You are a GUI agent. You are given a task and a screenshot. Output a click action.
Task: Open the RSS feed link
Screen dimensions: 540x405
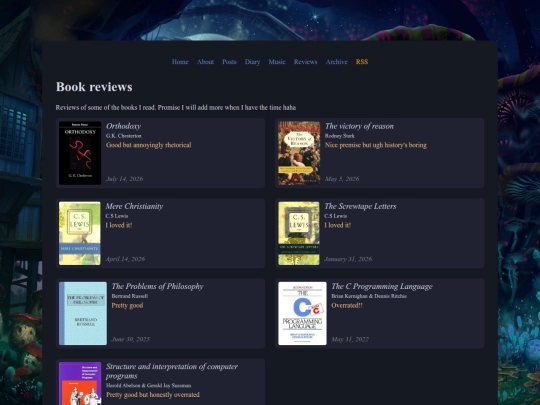pyautogui.click(x=362, y=62)
